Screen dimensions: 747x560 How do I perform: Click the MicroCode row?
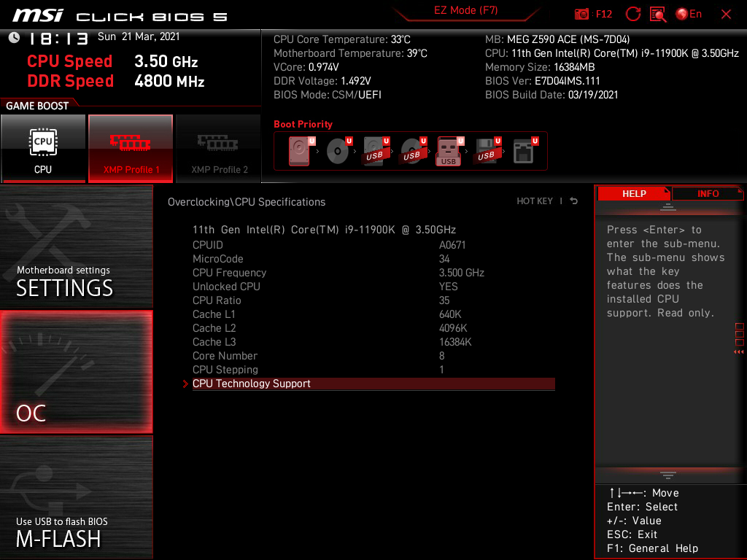(x=373, y=259)
